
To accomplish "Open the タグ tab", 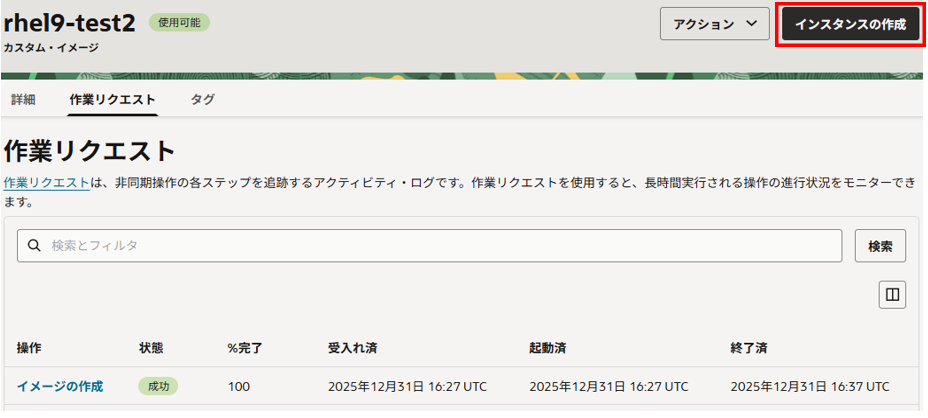I will 202,99.
